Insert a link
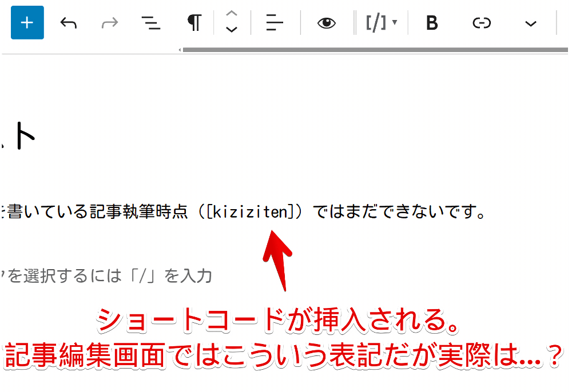 482,23
